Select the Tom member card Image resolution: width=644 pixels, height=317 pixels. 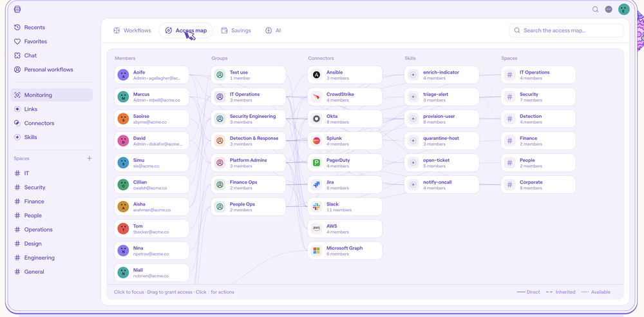coord(151,229)
